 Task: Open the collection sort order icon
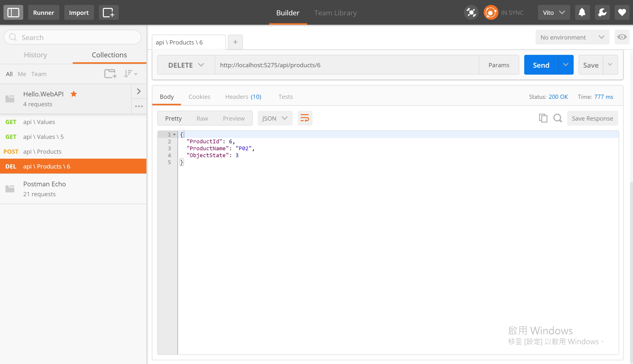coord(131,74)
